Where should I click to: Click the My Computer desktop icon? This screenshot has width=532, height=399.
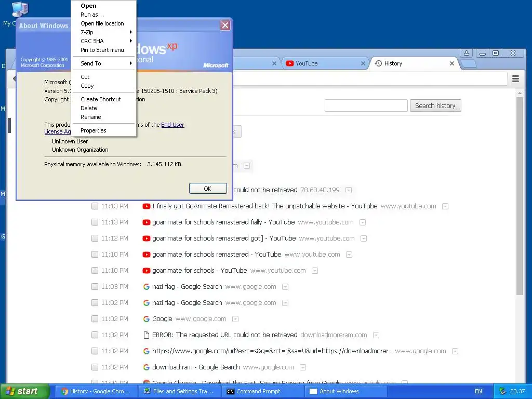tap(20, 9)
